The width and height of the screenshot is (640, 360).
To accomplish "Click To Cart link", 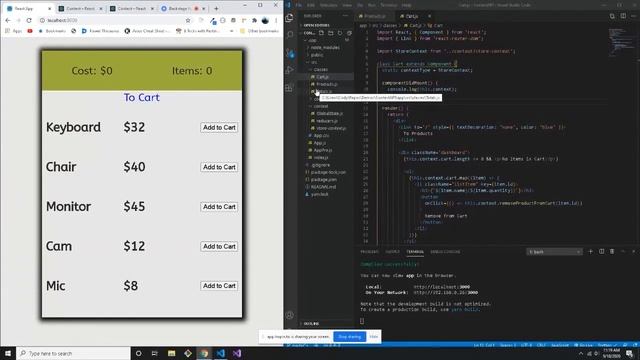I will point(142,97).
